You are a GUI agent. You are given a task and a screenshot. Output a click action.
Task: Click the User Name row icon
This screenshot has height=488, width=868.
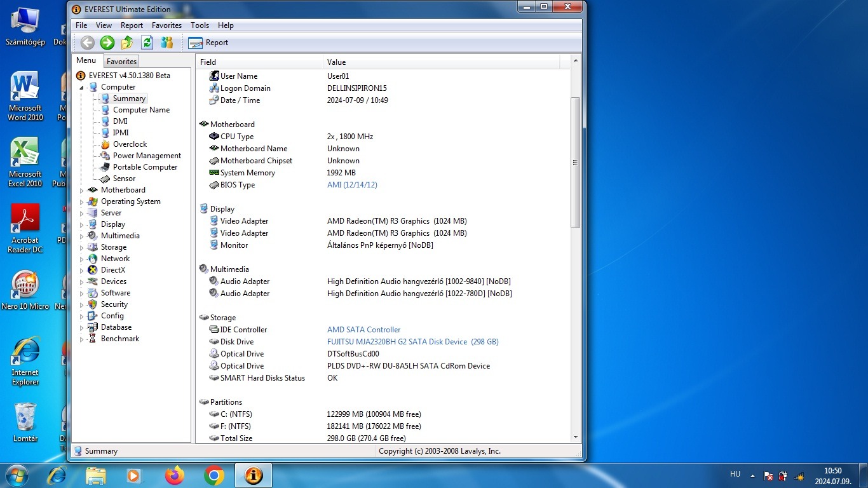click(x=214, y=76)
